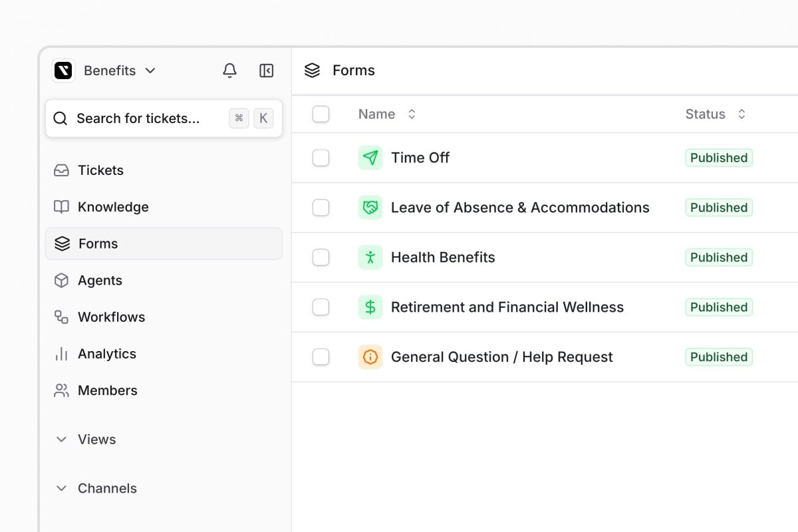Image resolution: width=798 pixels, height=532 pixels.
Task: Open the Time Off form
Action: [x=420, y=158]
